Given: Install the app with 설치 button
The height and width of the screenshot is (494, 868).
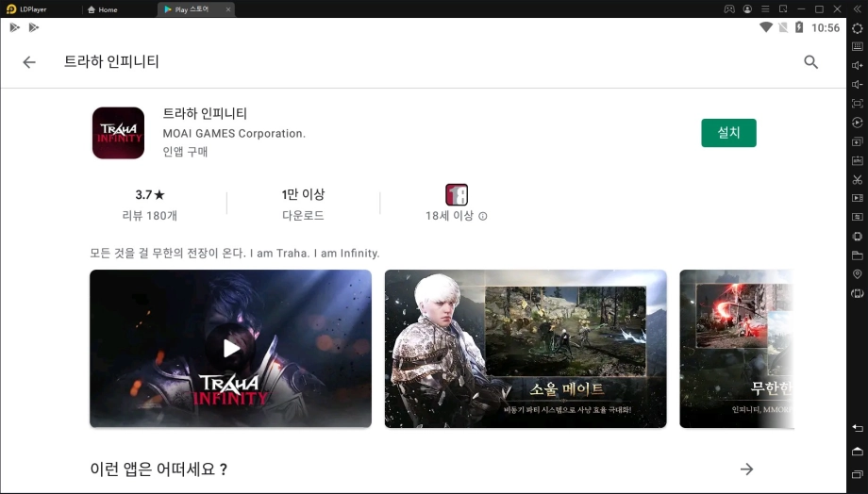Looking at the screenshot, I should [728, 133].
